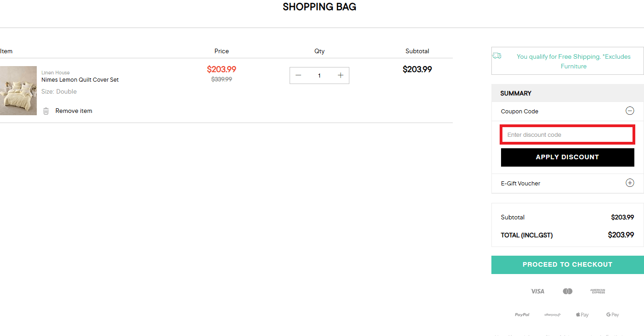Click the Google Pay icon

pos(612,314)
